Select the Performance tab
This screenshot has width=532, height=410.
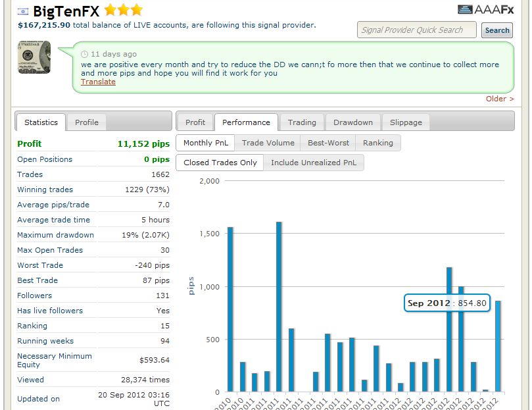click(247, 122)
